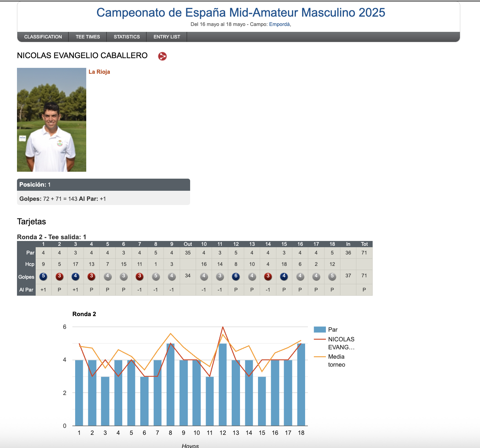Open the tournament title link
480x448 pixels.
click(x=240, y=12)
